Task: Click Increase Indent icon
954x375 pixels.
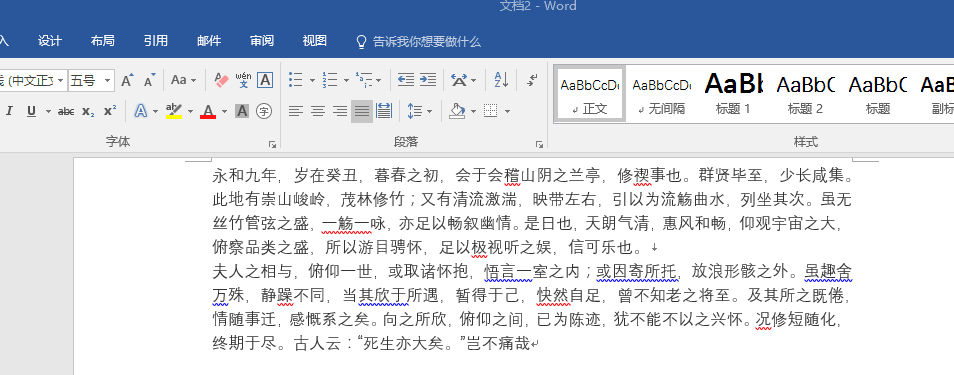Action: click(x=428, y=80)
